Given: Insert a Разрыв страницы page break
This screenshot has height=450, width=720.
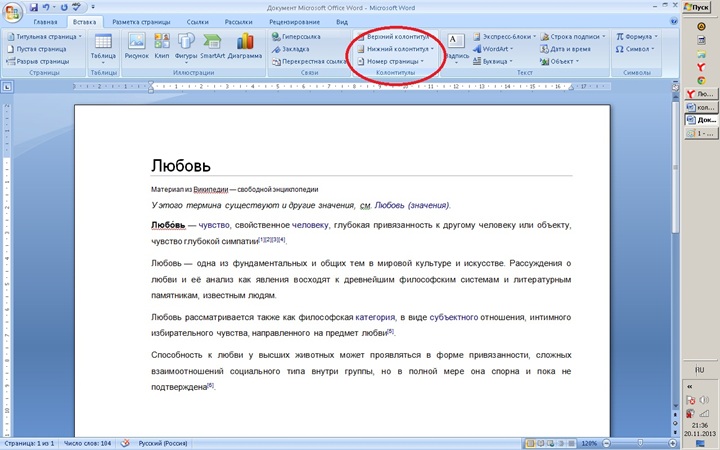Looking at the screenshot, I should tap(38, 61).
